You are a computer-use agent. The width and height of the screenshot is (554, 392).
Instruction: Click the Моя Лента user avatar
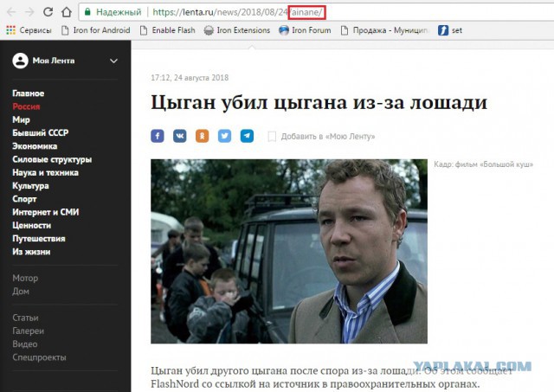pyautogui.click(x=20, y=61)
